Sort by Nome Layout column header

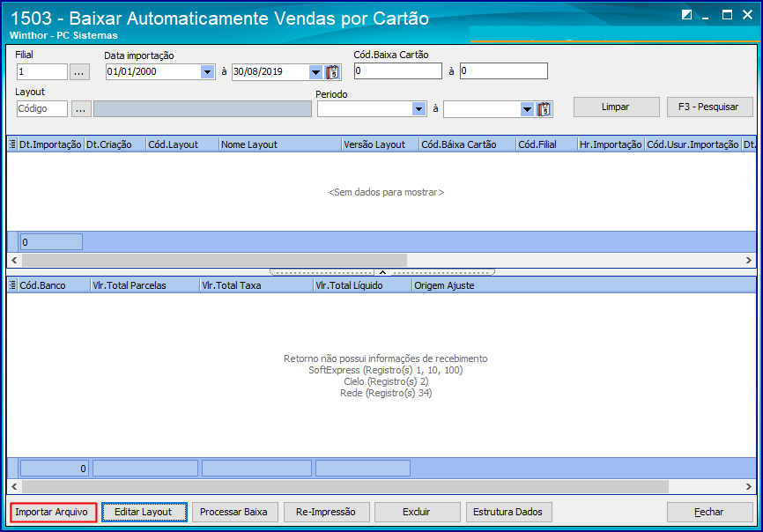click(x=280, y=144)
